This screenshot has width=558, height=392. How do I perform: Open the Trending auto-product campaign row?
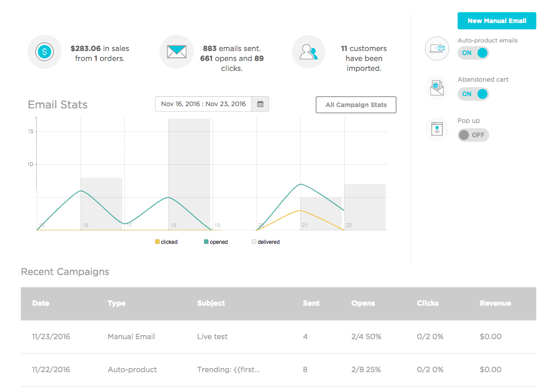(228, 370)
